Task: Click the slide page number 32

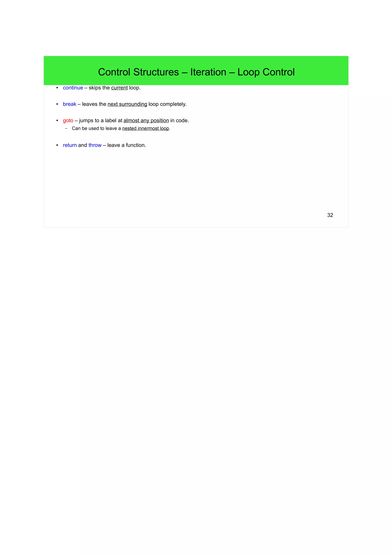Action: pyautogui.click(x=330, y=215)
